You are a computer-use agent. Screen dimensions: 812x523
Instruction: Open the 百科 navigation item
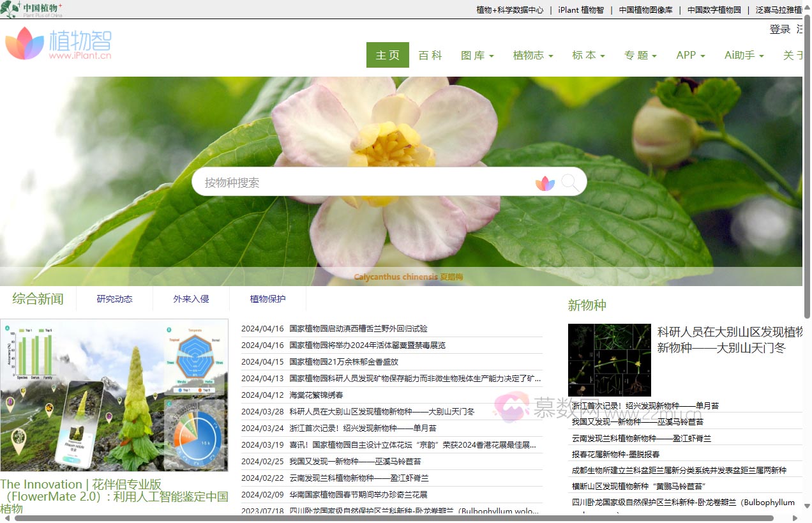[x=430, y=55]
